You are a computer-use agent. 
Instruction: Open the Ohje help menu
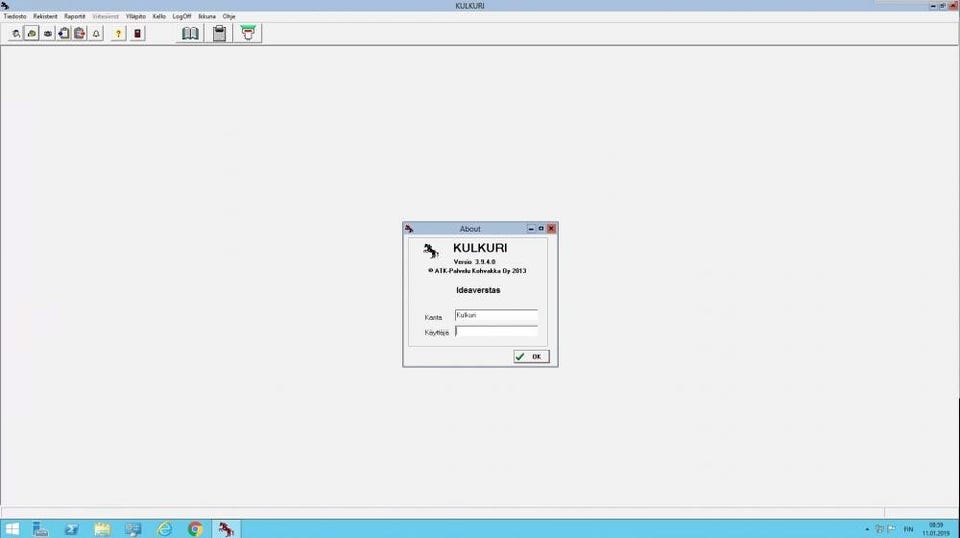tap(229, 17)
